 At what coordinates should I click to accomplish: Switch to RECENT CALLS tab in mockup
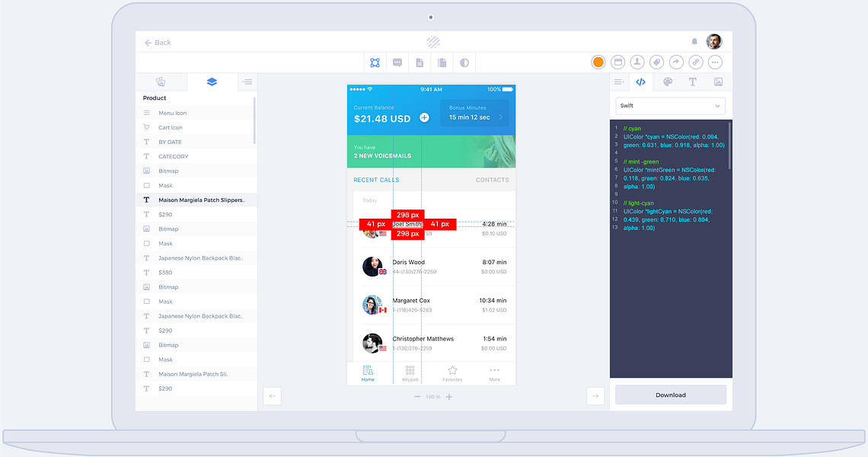point(376,180)
